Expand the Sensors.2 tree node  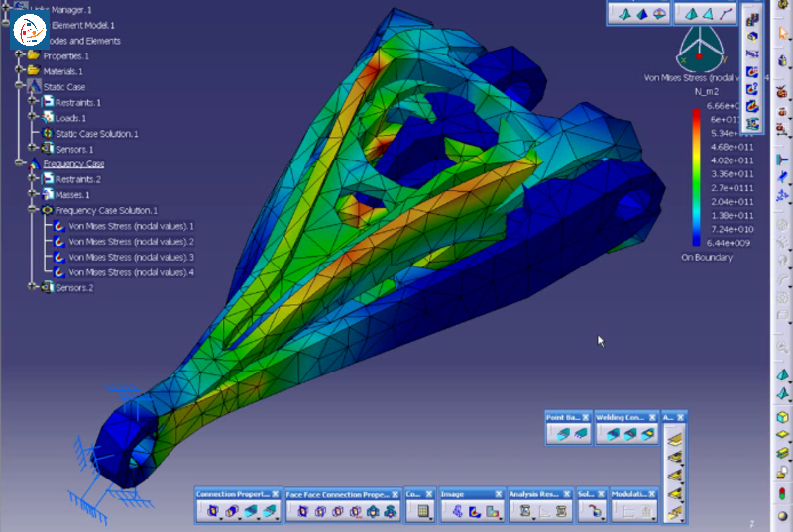pyautogui.click(x=32, y=286)
